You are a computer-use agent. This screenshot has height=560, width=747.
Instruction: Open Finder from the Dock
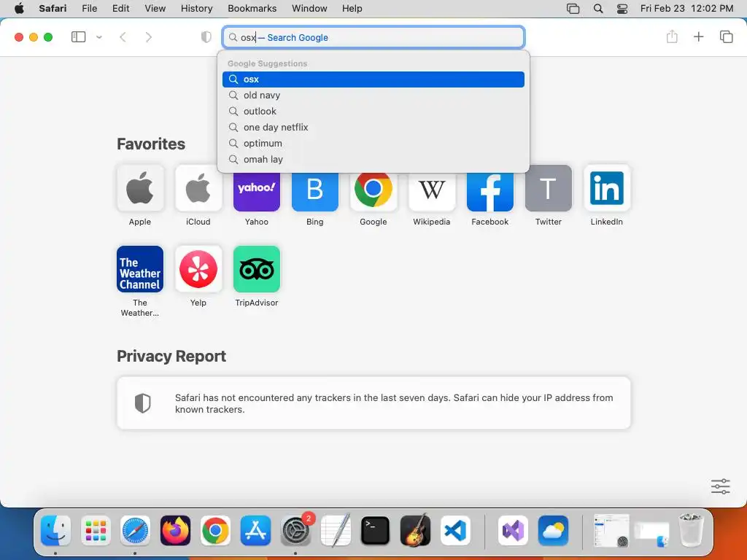click(55, 530)
